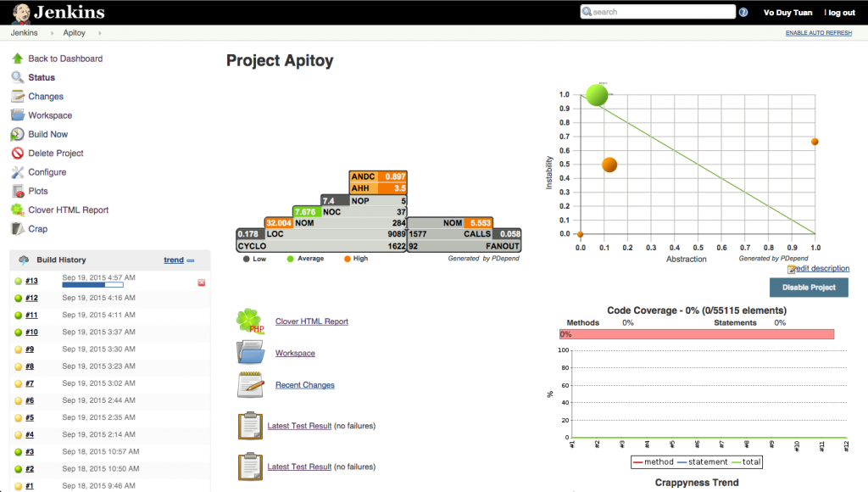Click the search help question mark icon
Viewport: 868px width, 492px height.
tap(743, 13)
